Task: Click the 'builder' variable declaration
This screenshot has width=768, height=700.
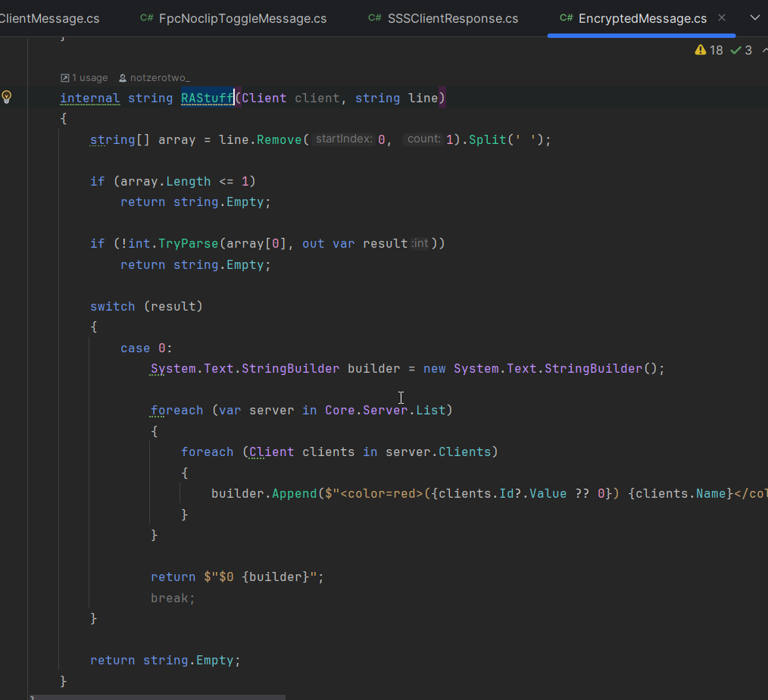Action: pos(373,368)
